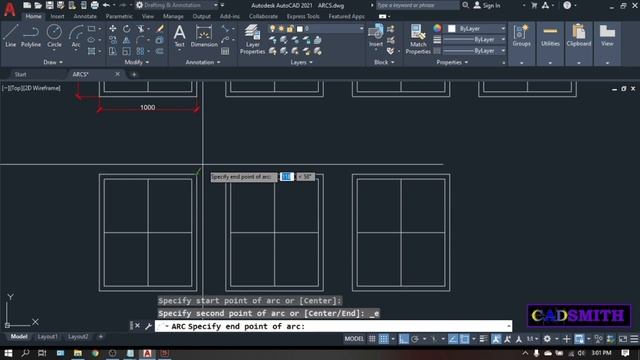This screenshot has height=360, width=640.
Task: Click the keyword search input field
Action: click(x=417, y=5)
